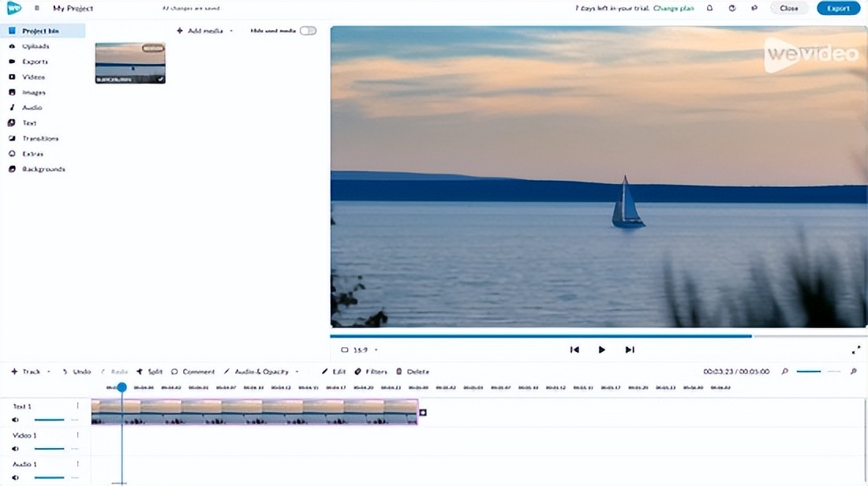The height and width of the screenshot is (486, 868).
Task: Click the greyed-out Redo button
Action: pos(114,372)
